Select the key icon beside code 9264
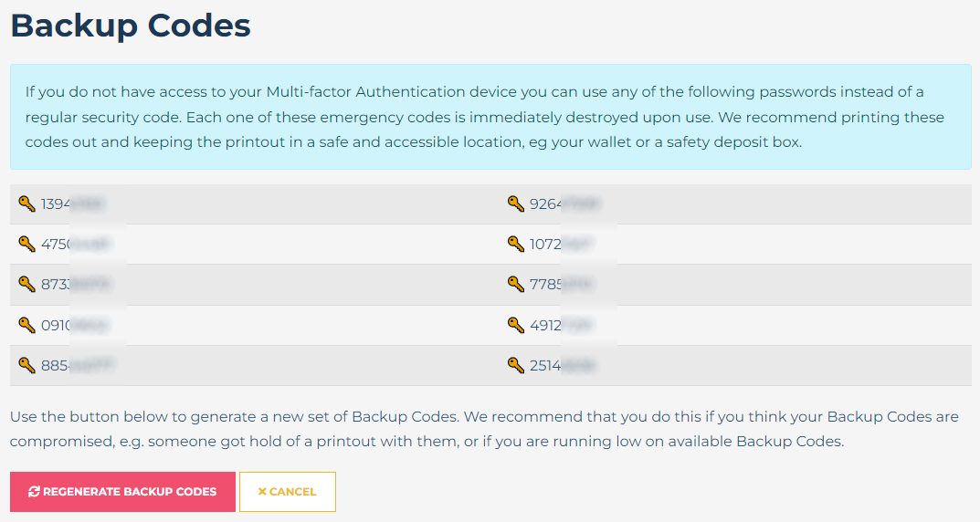 516,204
